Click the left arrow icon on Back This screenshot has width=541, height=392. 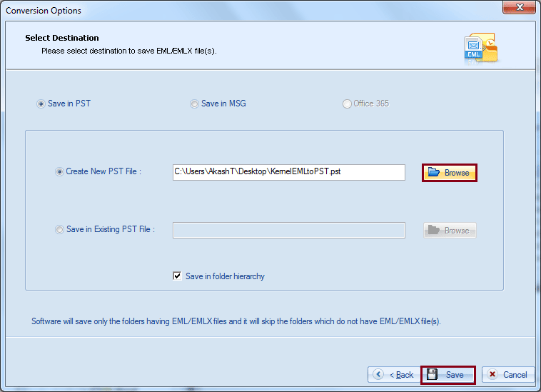coord(378,374)
